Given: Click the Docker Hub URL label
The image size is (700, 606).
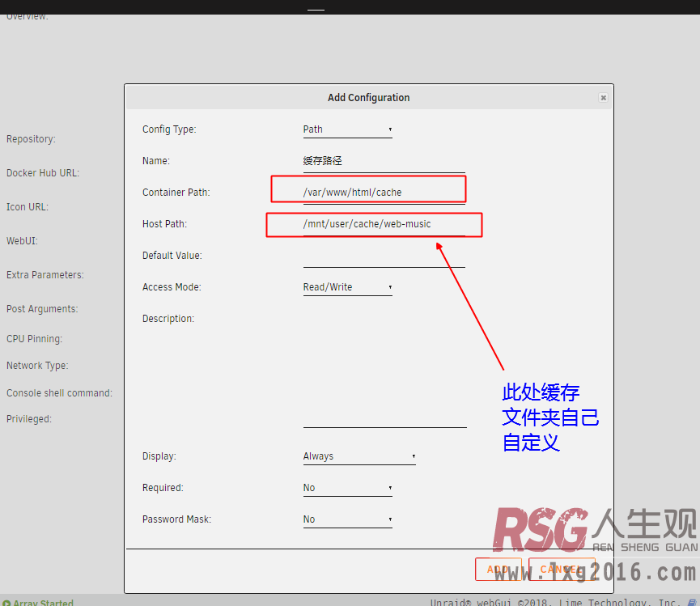Looking at the screenshot, I should (x=43, y=173).
